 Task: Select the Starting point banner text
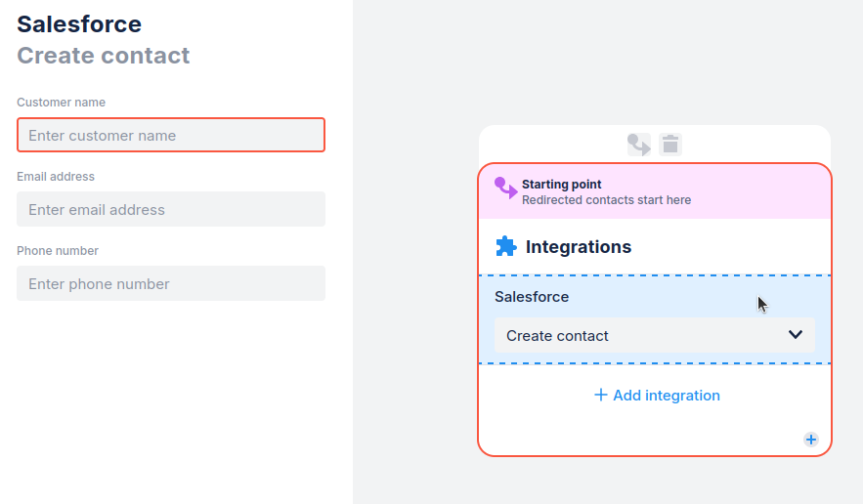[x=562, y=185]
